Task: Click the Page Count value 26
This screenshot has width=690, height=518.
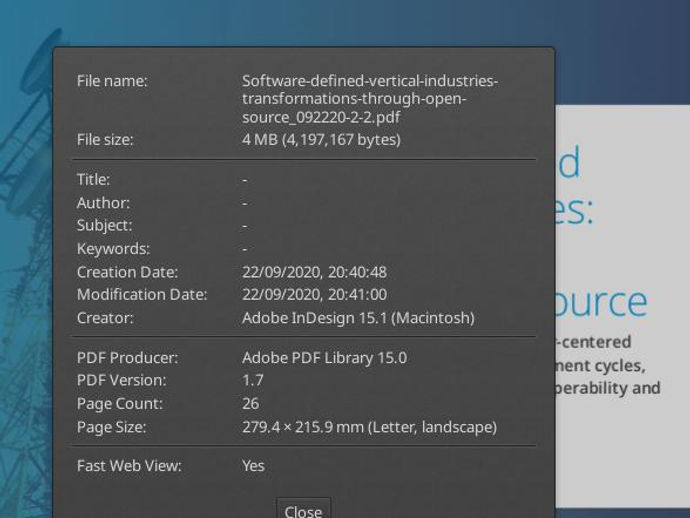Action: coord(250,404)
